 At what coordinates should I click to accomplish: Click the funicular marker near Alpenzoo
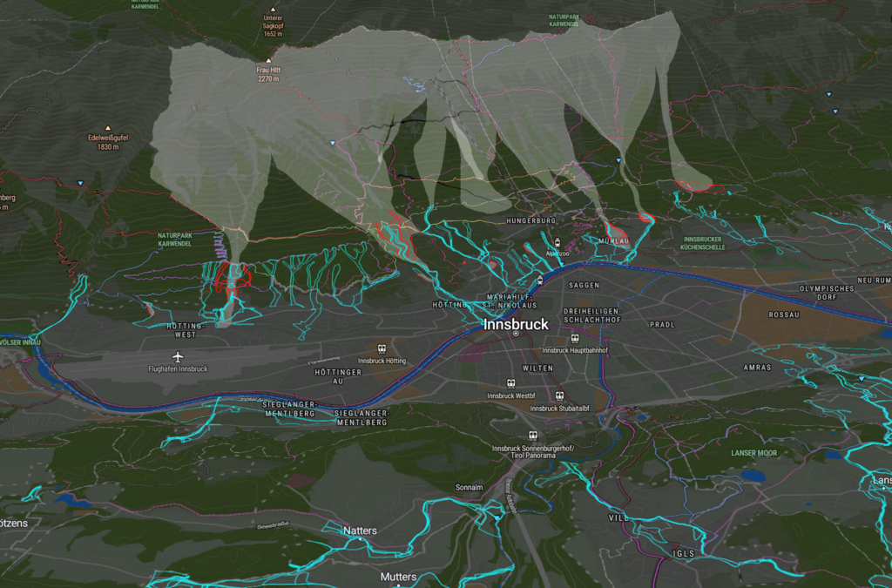557,243
